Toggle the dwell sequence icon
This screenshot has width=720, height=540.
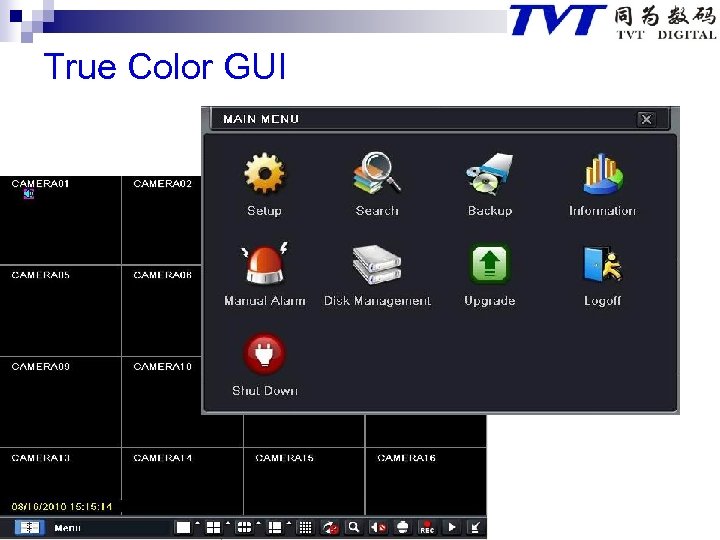point(330,528)
